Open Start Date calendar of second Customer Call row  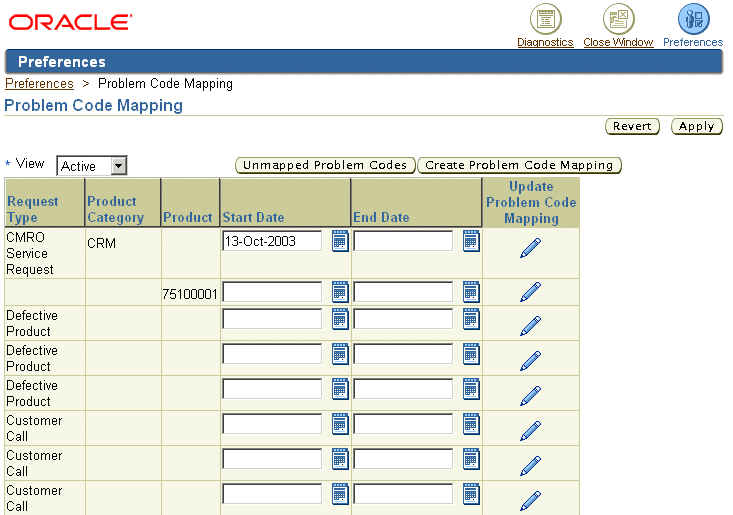pyautogui.click(x=340, y=459)
